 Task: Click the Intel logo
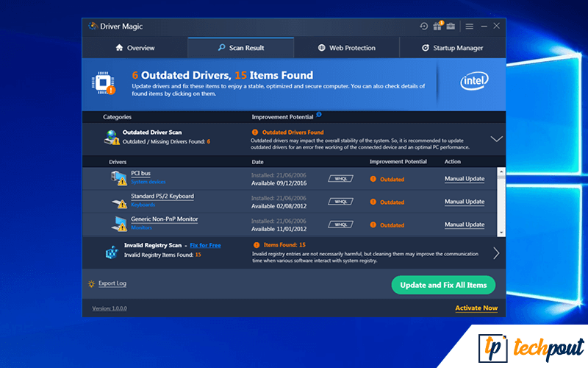point(474,81)
